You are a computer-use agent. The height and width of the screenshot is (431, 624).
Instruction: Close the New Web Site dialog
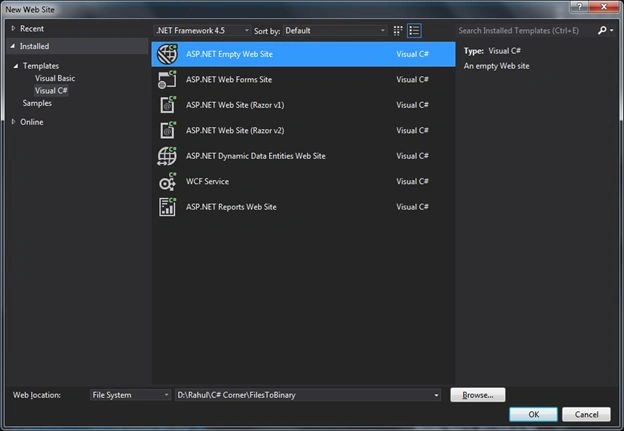click(604, 6)
